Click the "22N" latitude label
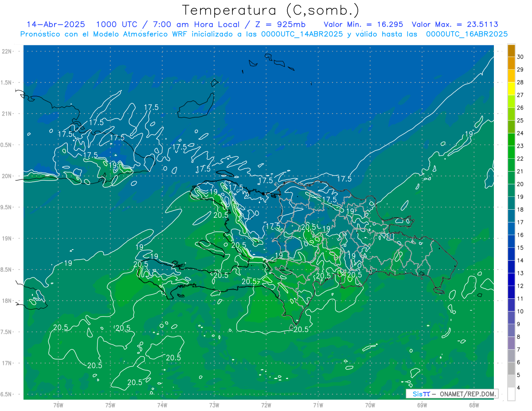Viewport: 532px width, 411px height. tap(8, 51)
